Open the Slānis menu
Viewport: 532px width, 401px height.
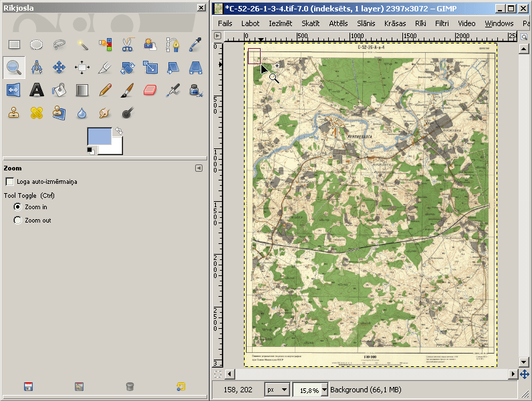pyautogui.click(x=366, y=23)
